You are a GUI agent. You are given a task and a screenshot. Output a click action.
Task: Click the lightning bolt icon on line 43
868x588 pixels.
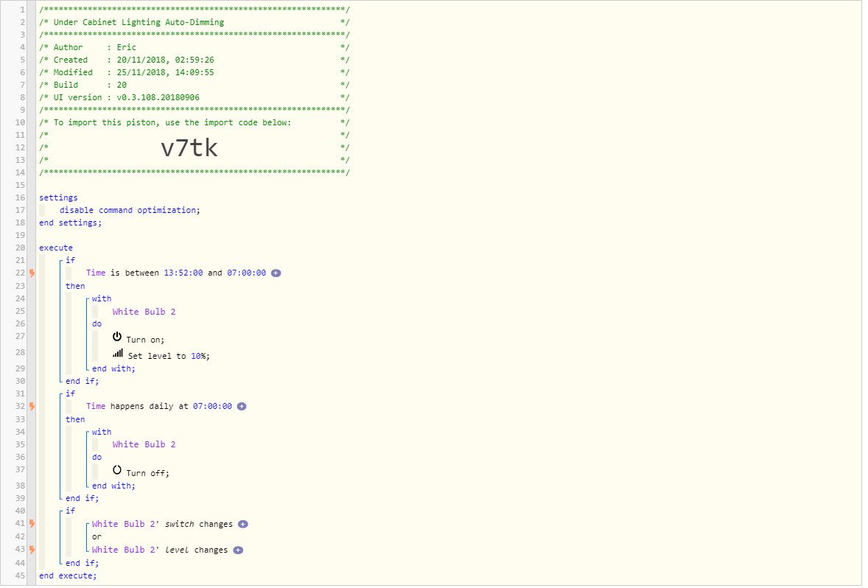coord(32,550)
